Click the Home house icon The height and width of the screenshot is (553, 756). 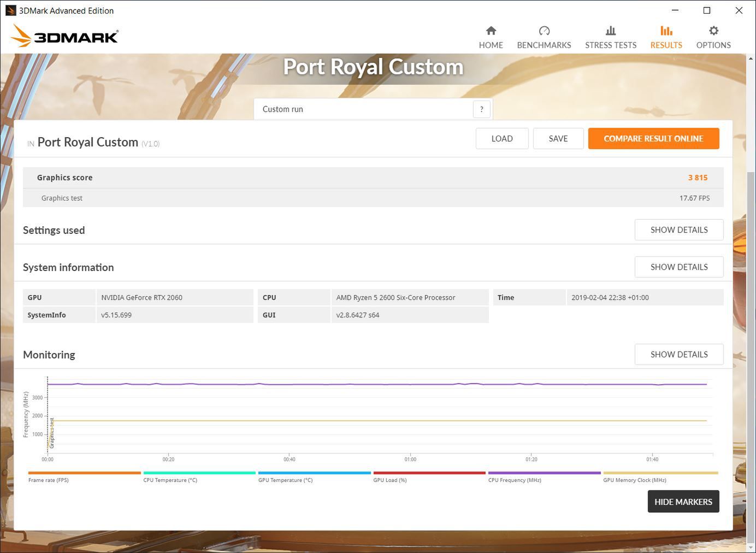click(x=491, y=31)
